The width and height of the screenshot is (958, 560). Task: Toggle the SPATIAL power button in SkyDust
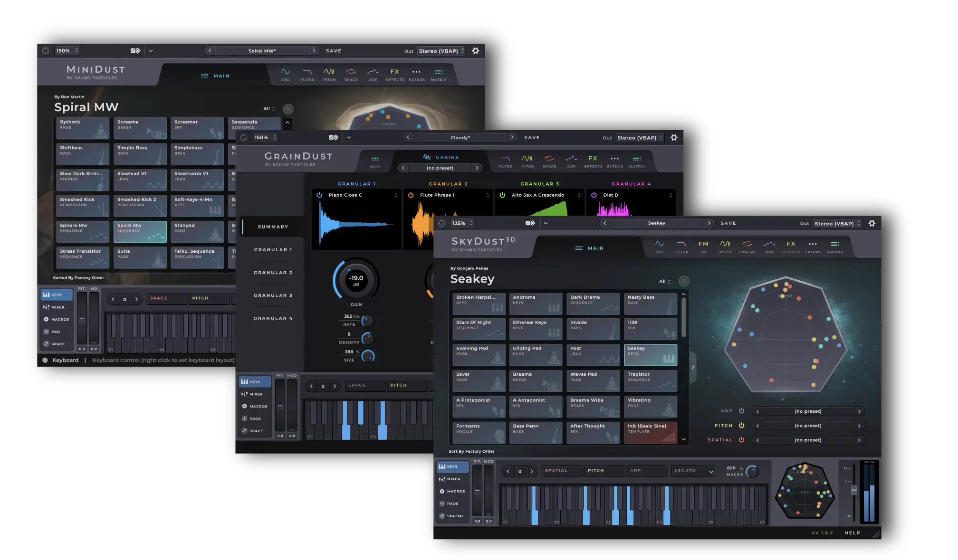tap(741, 440)
